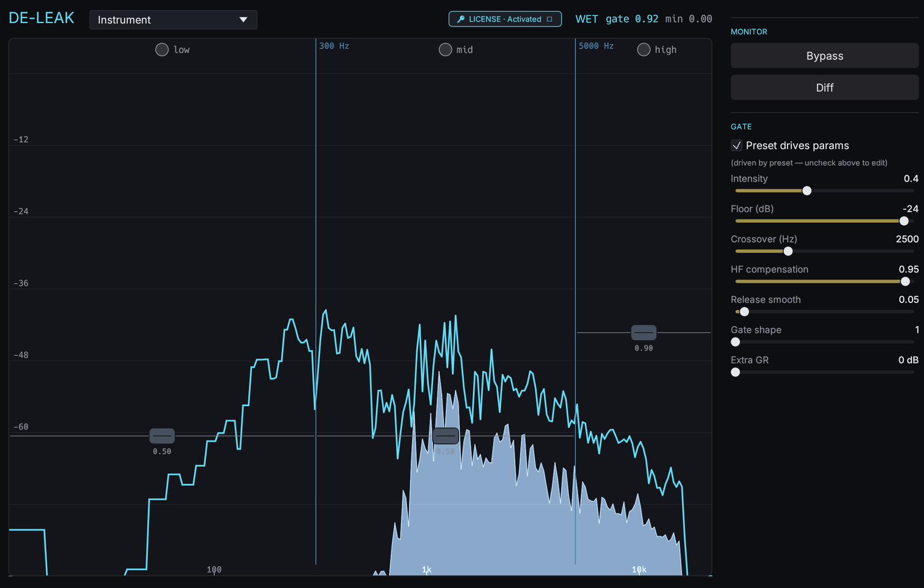
Task: Click the min 0.00 readout
Action: [688, 19]
